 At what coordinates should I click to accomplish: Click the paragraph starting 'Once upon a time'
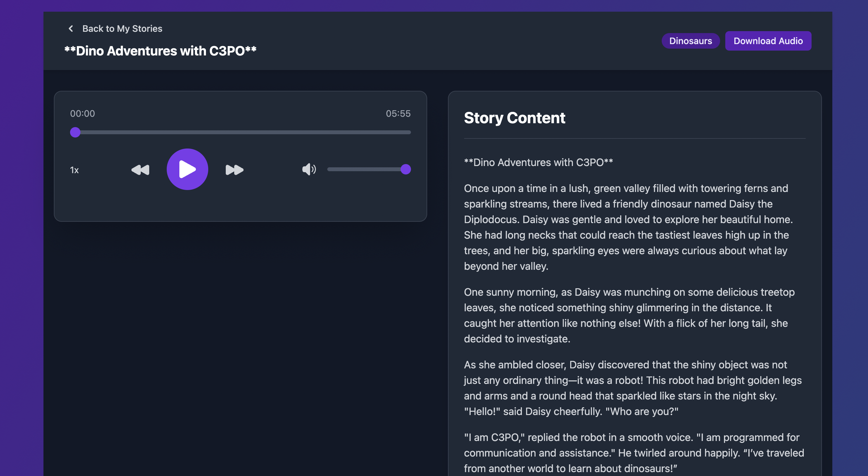point(628,227)
